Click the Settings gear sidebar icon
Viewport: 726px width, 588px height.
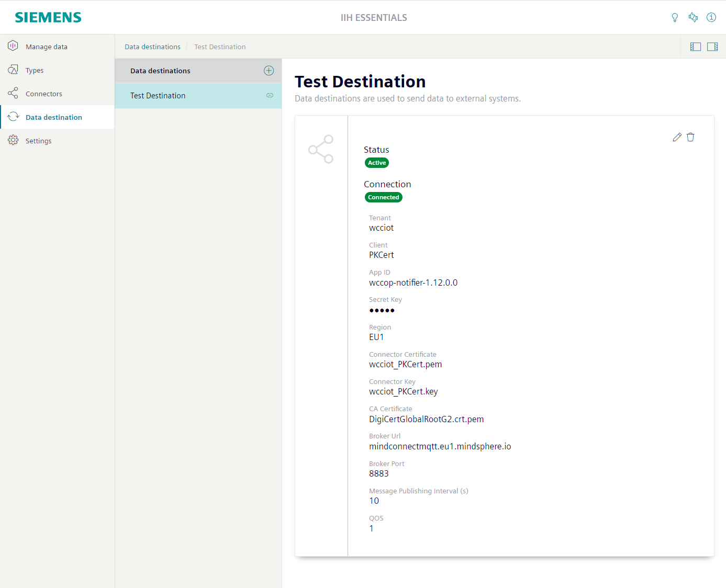(13, 140)
